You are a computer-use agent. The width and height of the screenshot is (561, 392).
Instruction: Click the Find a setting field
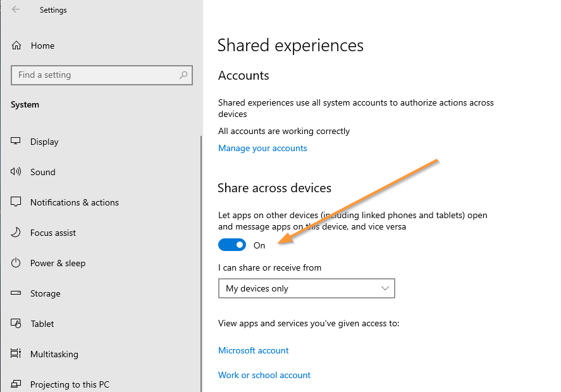coord(95,75)
